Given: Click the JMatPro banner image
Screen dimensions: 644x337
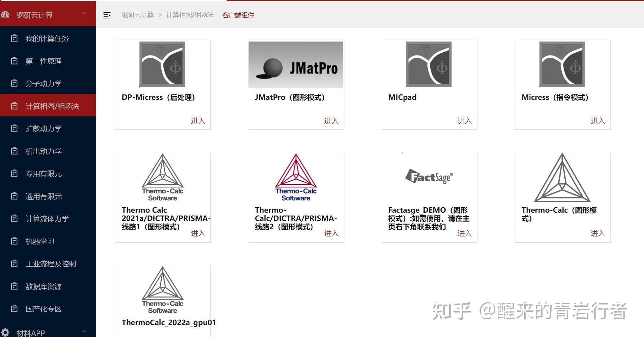Looking at the screenshot, I should click(x=296, y=65).
